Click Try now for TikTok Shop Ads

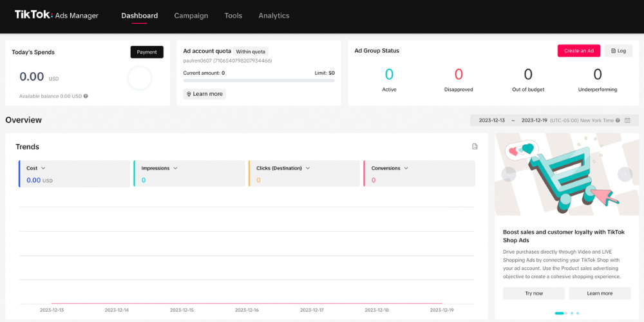tap(533, 293)
